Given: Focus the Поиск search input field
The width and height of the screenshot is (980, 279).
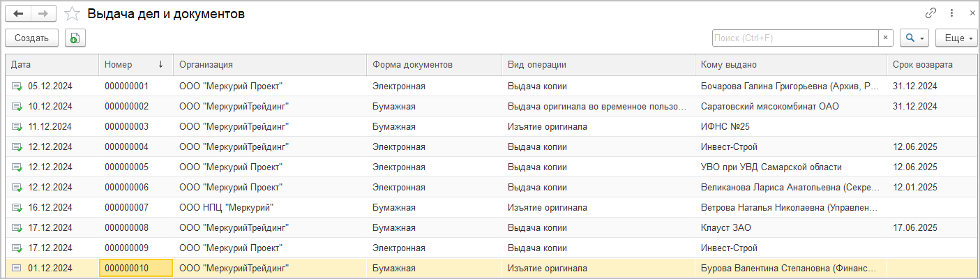Looking at the screenshot, I should click(794, 38).
